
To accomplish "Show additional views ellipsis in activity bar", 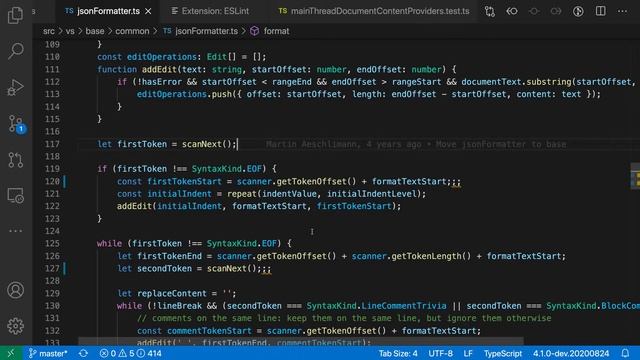I will pyautogui.click(x=16, y=231).
